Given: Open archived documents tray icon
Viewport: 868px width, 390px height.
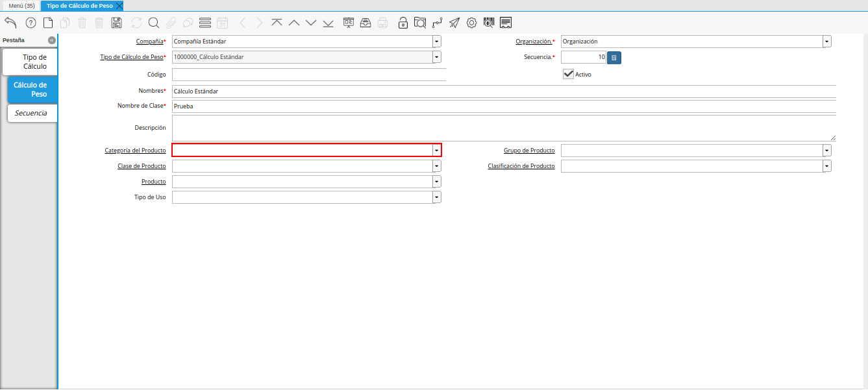Looking at the screenshot, I should coord(366,23).
